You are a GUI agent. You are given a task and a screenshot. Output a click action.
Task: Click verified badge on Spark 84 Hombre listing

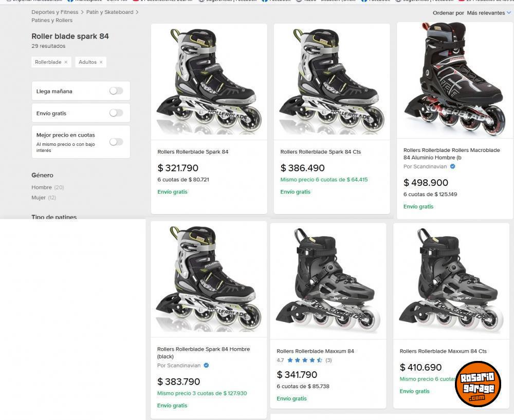206,366
